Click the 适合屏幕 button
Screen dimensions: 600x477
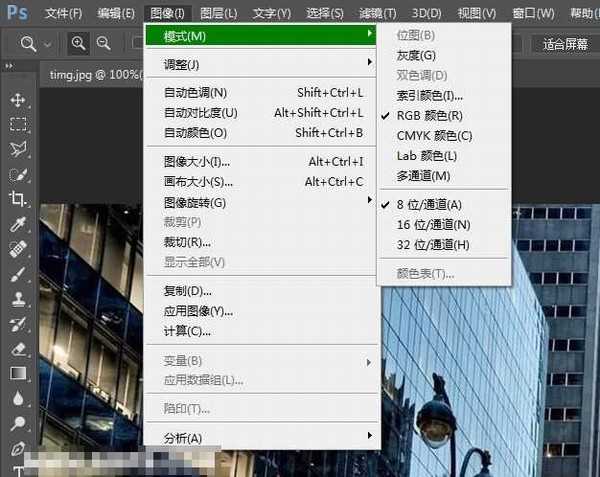point(565,44)
